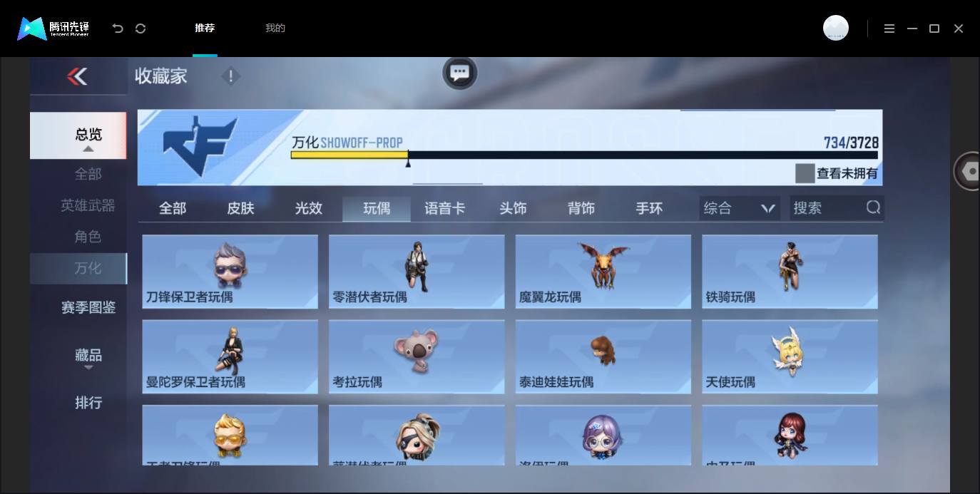Select the 零潜伏者玩偶 doll card
The height and width of the screenshot is (494, 980).
[417, 272]
